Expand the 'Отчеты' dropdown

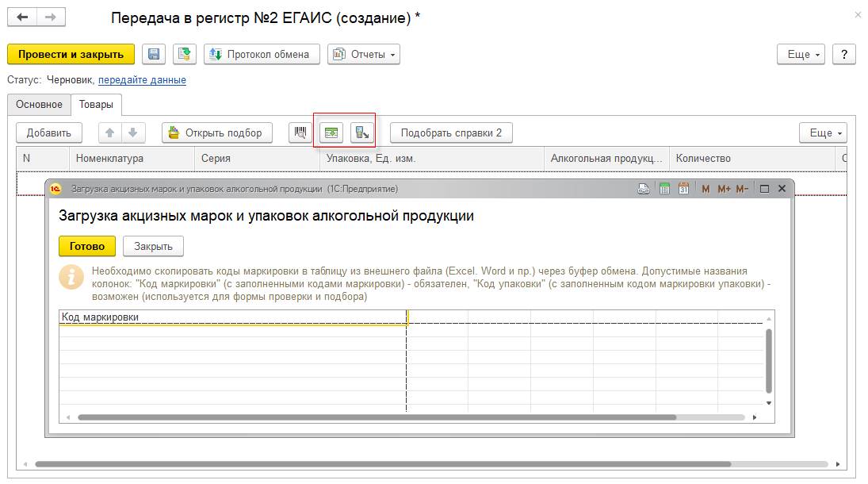[364, 54]
